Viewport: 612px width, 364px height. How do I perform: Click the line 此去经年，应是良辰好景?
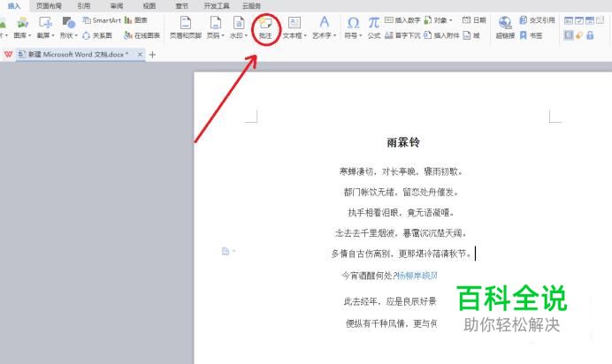tap(390, 301)
